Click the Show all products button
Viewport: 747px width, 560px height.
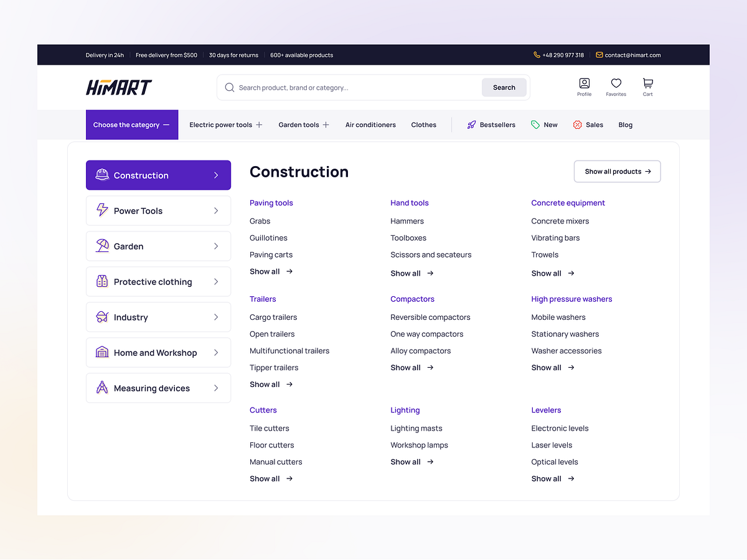click(617, 171)
